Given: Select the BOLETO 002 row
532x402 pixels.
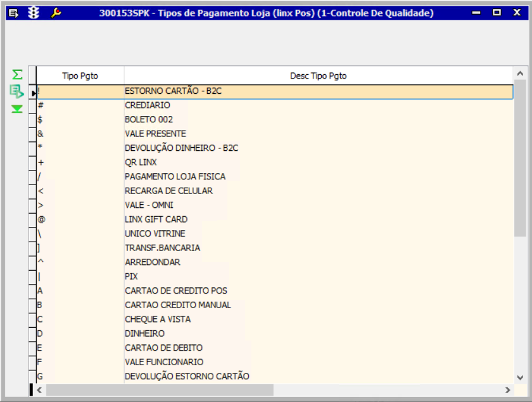Looking at the screenshot, I should (275, 120).
